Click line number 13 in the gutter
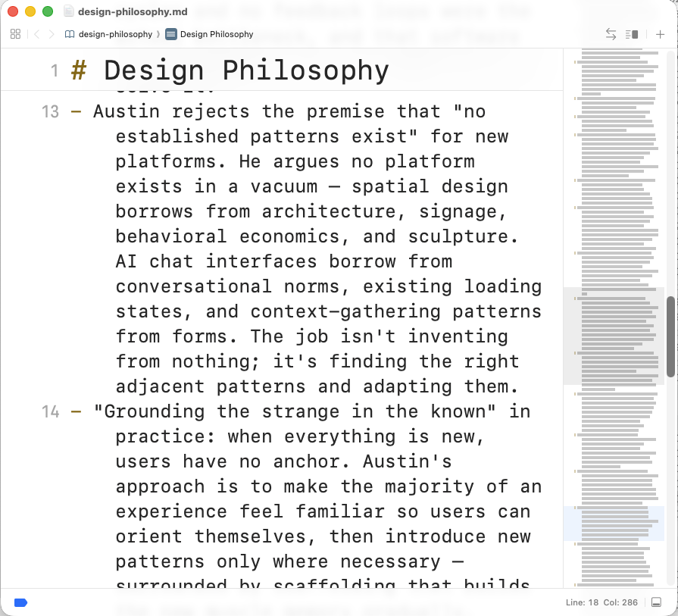This screenshot has height=616, width=678. click(x=50, y=112)
